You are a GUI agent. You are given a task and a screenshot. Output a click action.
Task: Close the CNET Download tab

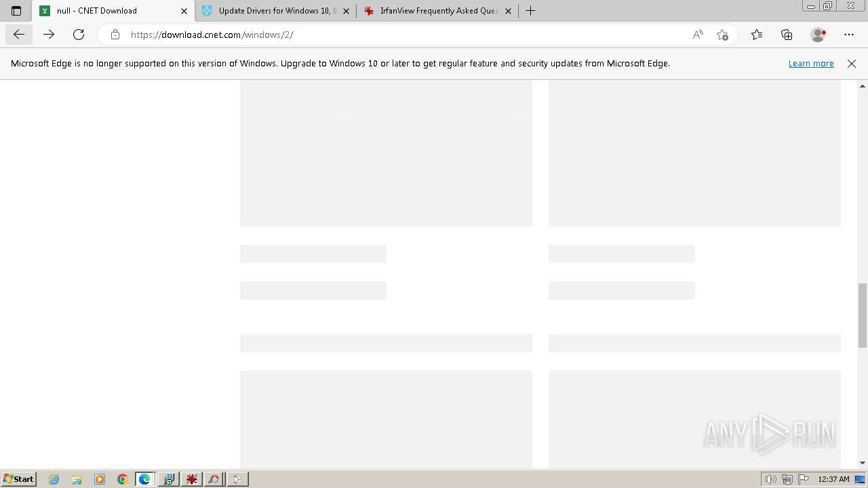click(184, 11)
